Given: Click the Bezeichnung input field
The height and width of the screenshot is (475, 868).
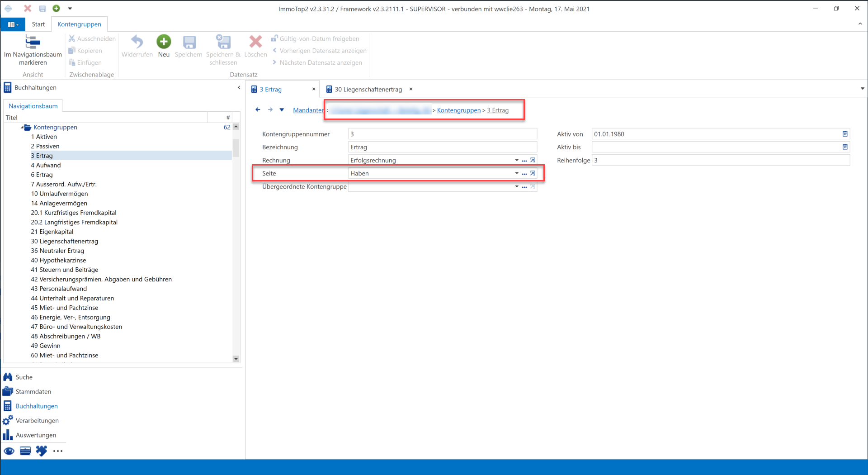Looking at the screenshot, I should pos(443,147).
